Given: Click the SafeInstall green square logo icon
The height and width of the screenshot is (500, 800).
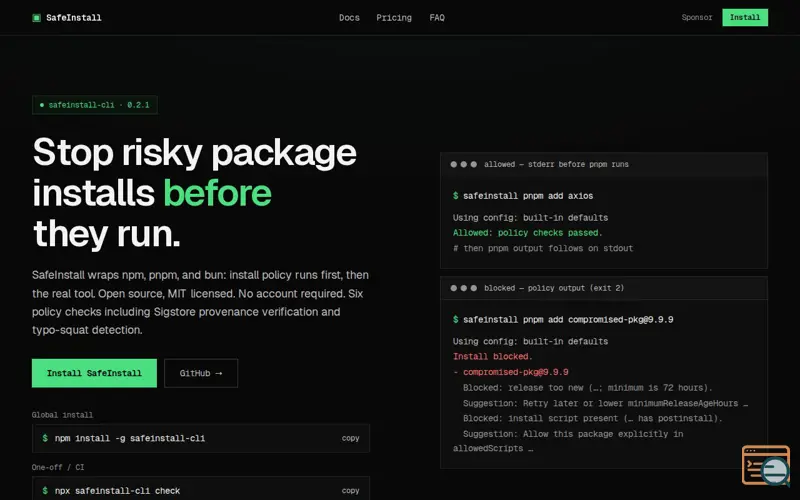Looking at the screenshot, I should pos(36,18).
